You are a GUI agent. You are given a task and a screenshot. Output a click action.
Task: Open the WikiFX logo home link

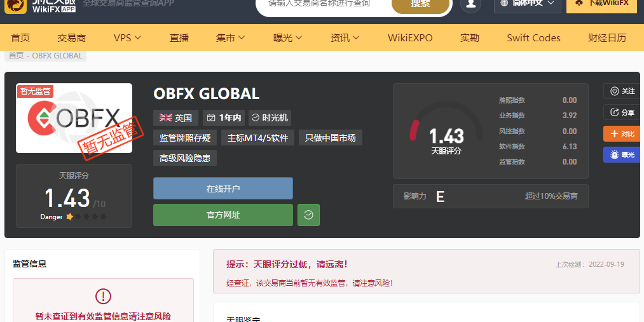point(40,5)
